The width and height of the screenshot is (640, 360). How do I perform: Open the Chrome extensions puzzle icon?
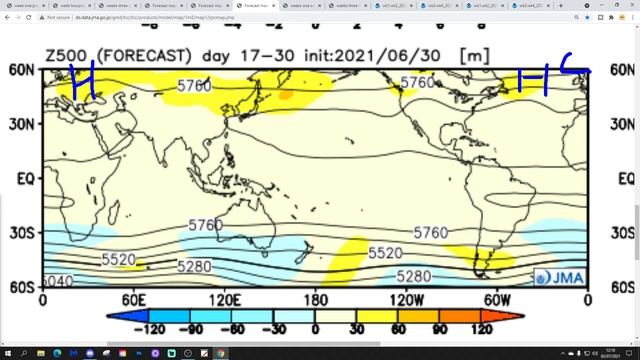point(611,18)
